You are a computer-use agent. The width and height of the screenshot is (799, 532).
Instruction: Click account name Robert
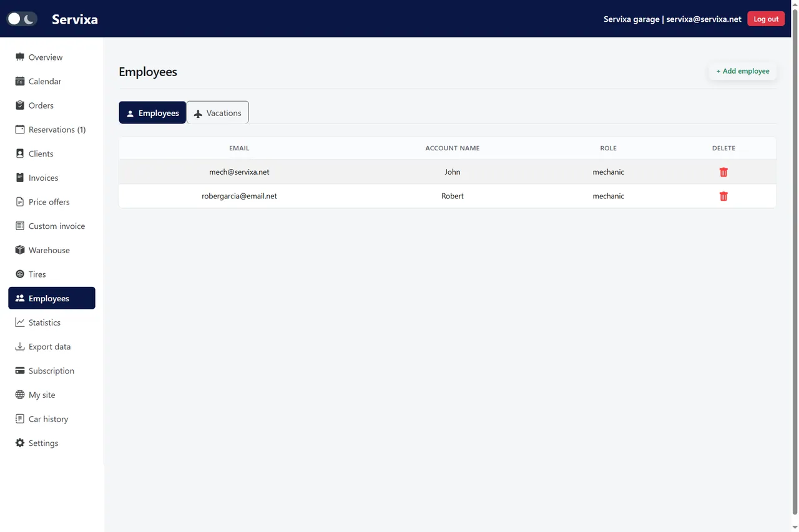453,196
